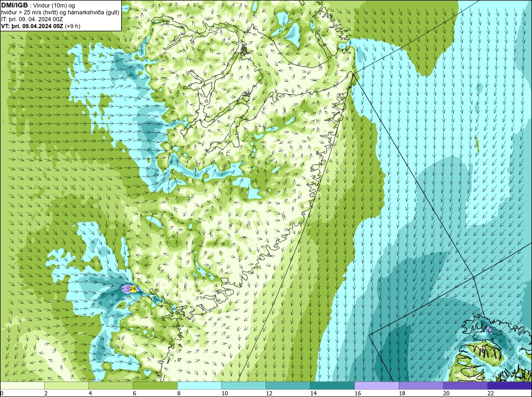Click the "VT: þri. 09.04.2024 09Z" valid time

coord(32,26)
